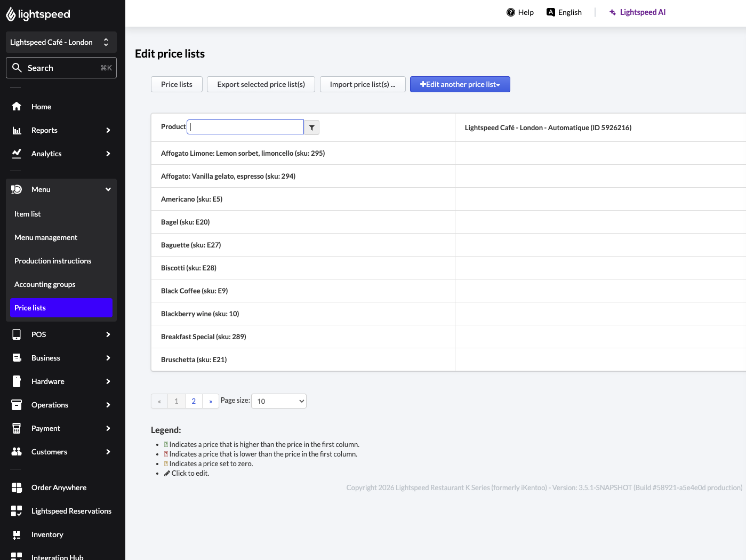Expand the Customers submenu chevron
This screenshot has width=746, height=560.
[108, 452]
